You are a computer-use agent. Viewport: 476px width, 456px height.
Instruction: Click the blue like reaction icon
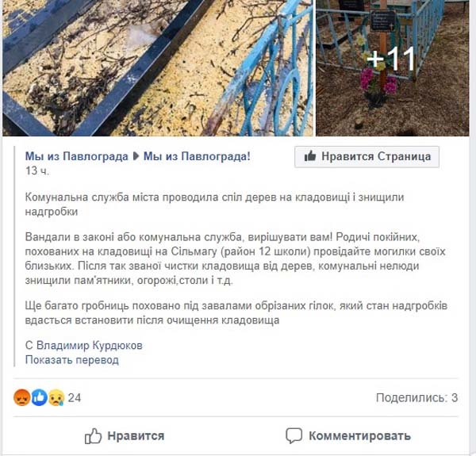[x=40, y=398]
